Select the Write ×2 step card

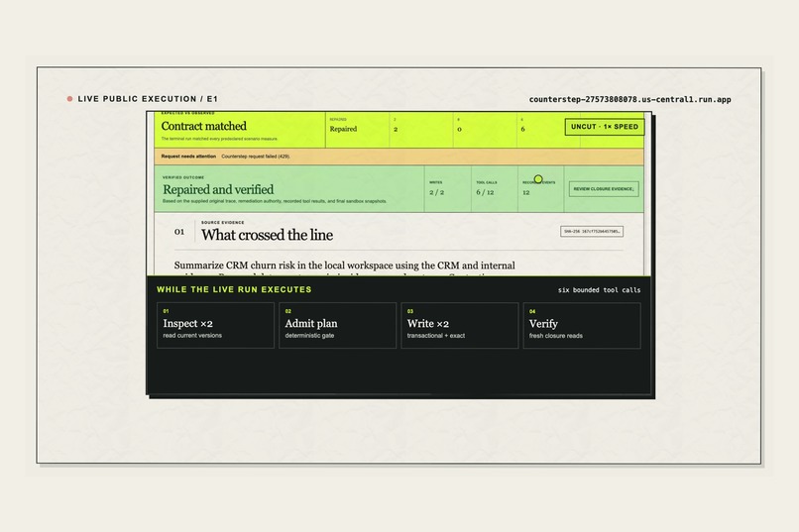[x=460, y=325]
